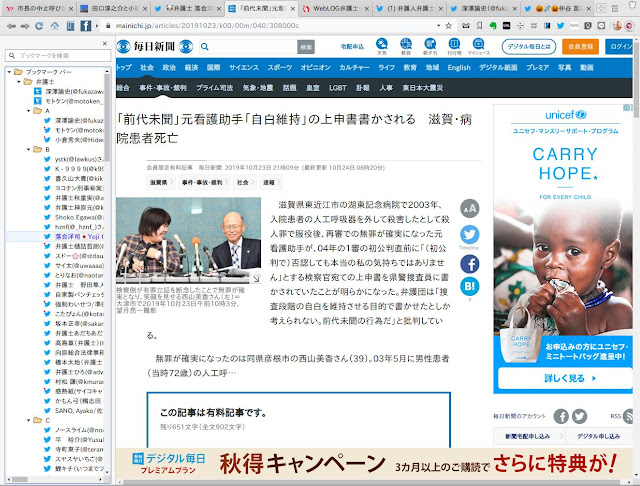This screenshot has width=640, height=486.
Task: Open Mainichi's Twitter account icon
Action: click(579, 416)
